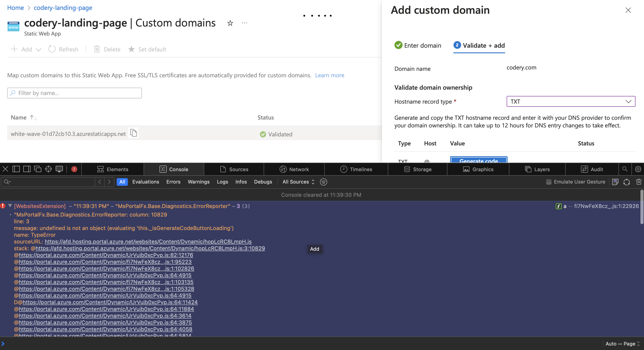Image resolution: width=644 pixels, height=350 pixels.
Task: Open the Timelines tab
Action: click(x=356, y=169)
